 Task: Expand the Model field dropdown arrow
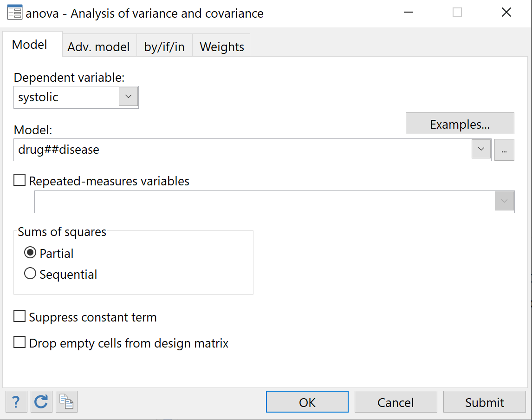pyautogui.click(x=481, y=149)
